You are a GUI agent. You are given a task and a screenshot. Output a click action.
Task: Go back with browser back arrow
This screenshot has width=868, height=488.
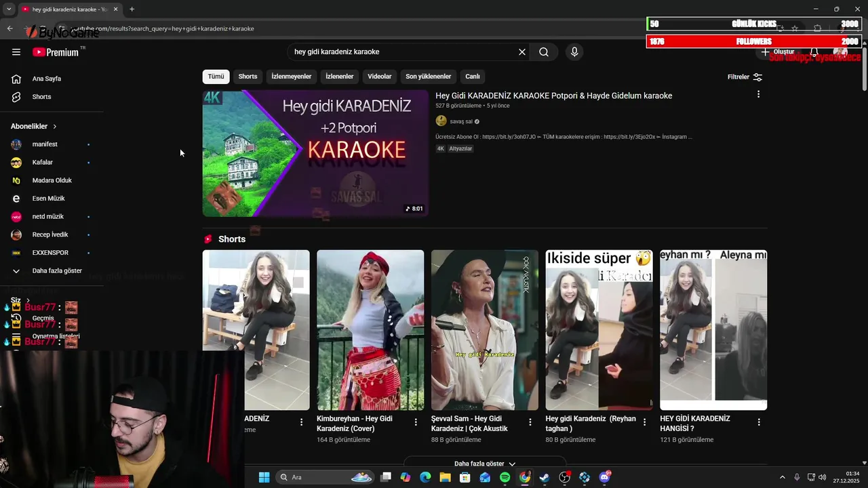tap(9, 28)
